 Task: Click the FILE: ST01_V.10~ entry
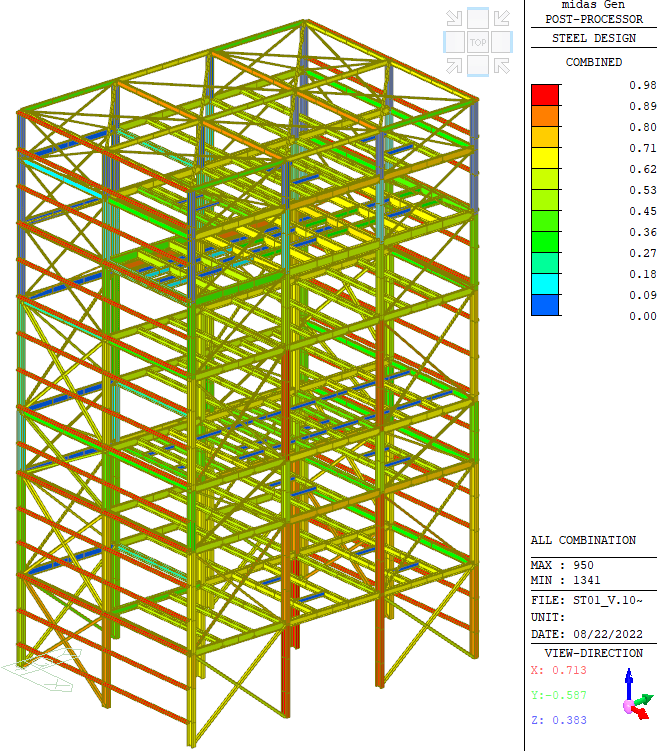[587, 600]
